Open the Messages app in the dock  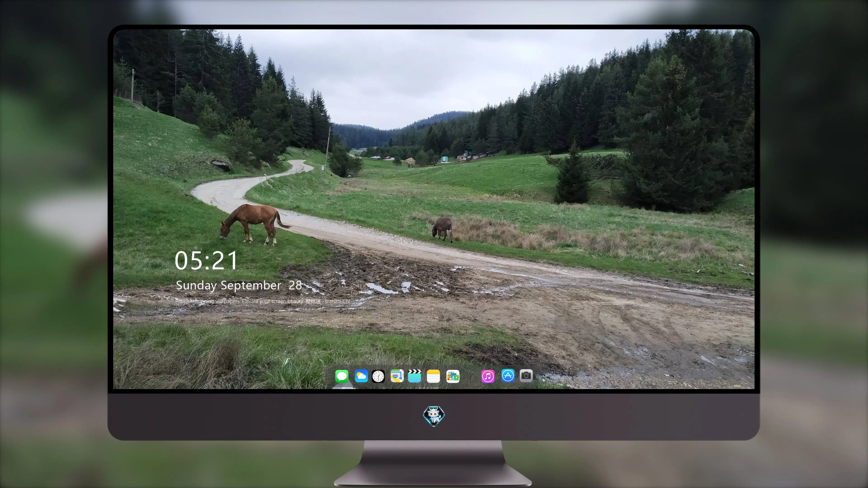point(342,376)
